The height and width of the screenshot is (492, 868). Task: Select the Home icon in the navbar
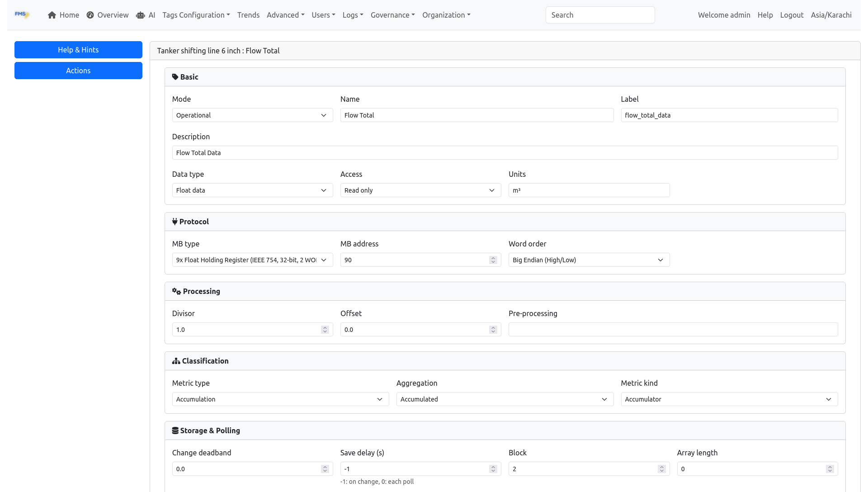[52, 14]
